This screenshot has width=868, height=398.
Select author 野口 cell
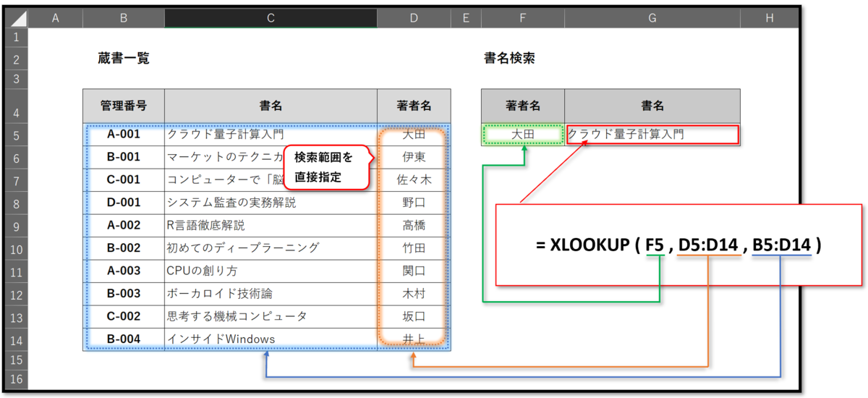[x=414, y=203]
